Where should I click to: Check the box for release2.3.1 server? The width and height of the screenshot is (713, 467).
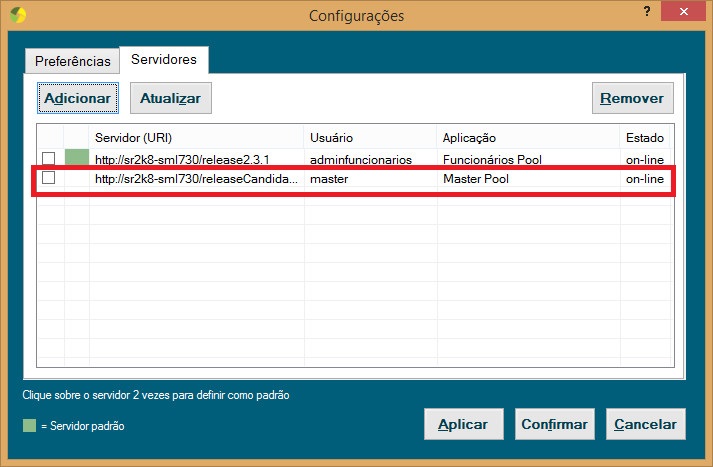[x=49, y=158]
